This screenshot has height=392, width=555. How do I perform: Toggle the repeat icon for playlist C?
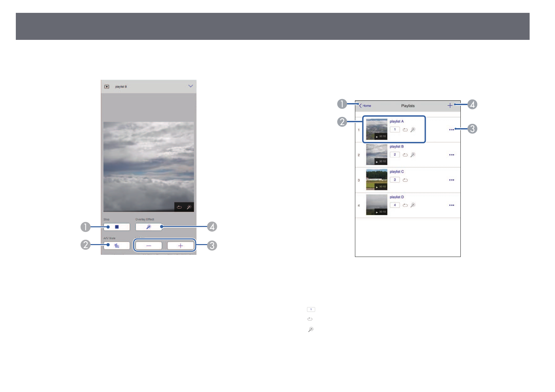405,180
